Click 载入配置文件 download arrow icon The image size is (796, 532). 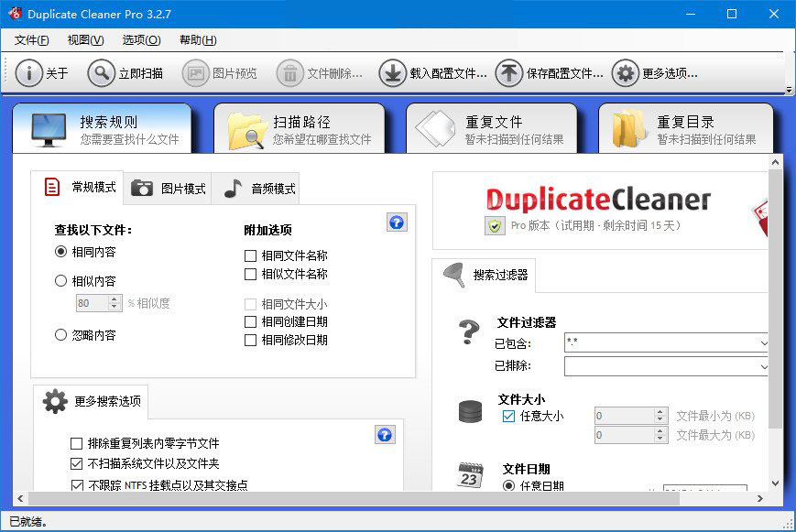[392, 73]
